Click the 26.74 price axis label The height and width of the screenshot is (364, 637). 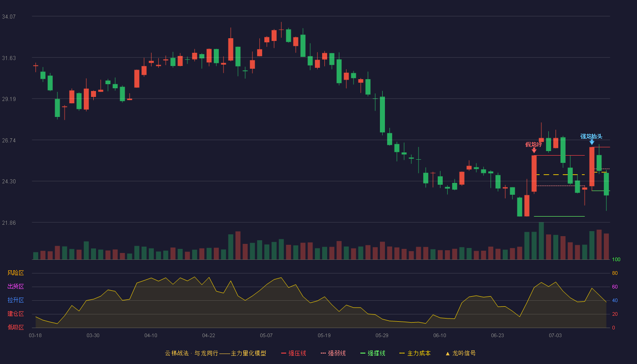pos(9,140)
